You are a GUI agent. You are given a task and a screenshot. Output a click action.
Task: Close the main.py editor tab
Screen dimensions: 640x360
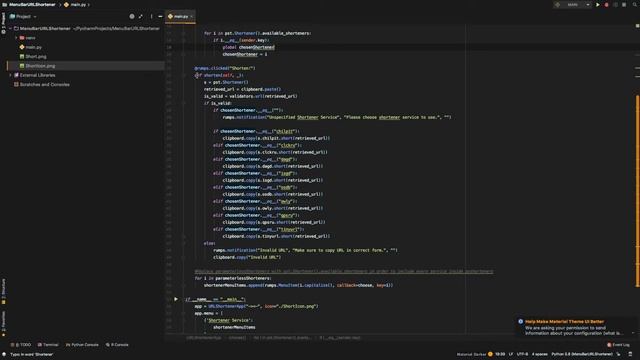[192, 16]
